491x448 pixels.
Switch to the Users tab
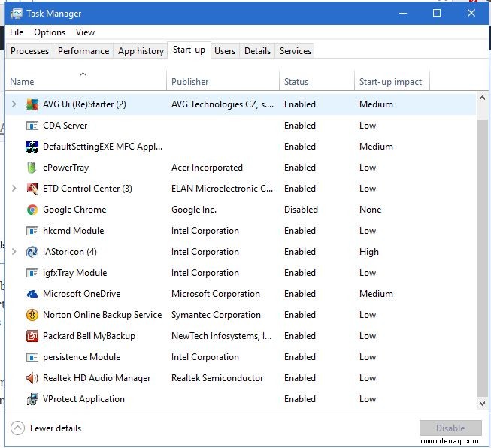pos(225,50)
